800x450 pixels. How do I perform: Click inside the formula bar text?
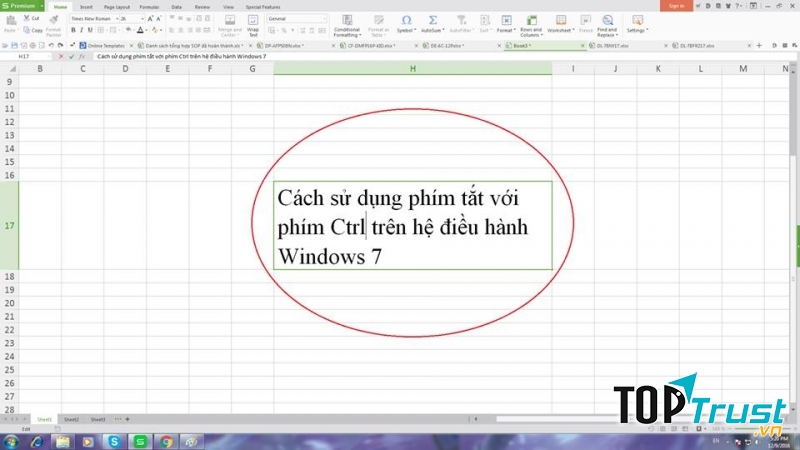click(182, 56)
